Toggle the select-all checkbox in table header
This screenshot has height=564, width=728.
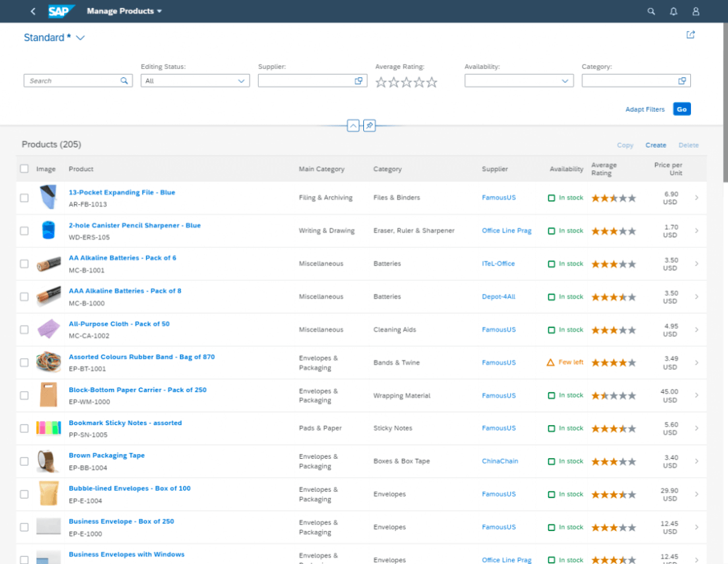24,168
